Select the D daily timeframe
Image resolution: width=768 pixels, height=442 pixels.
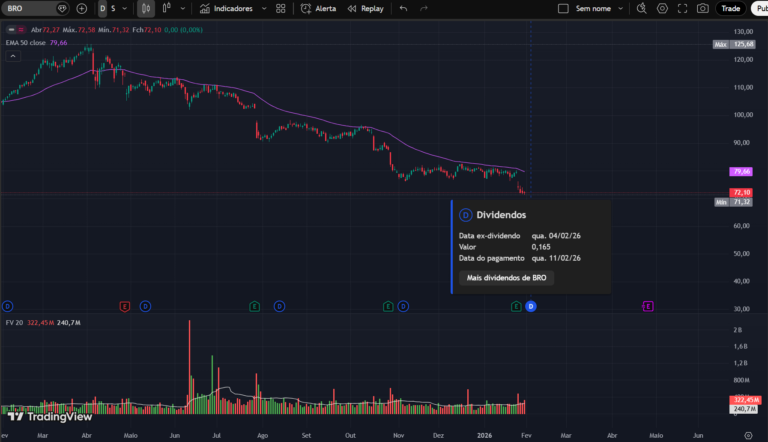102,8
